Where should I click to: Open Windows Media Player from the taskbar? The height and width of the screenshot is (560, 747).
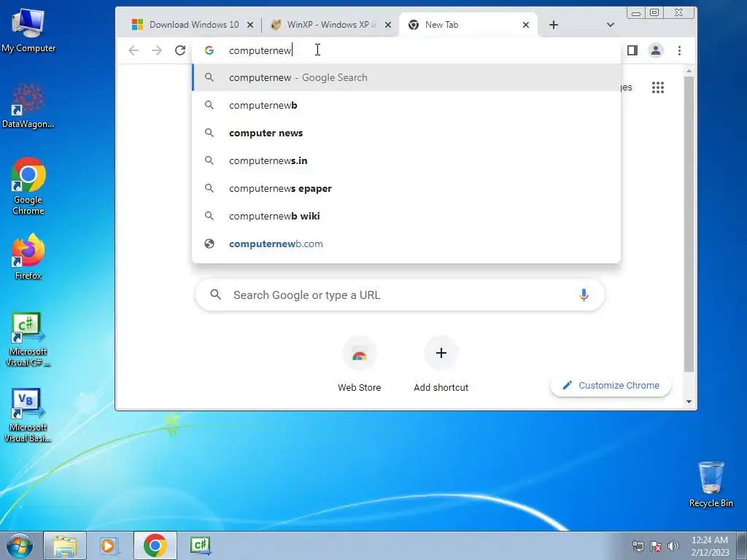(x=109, y=545)
